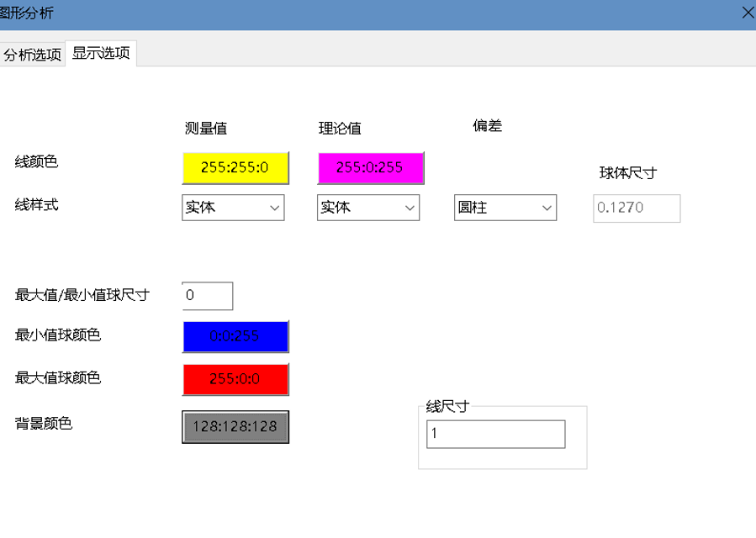Switch to the 分析选项 tab
The image size is (756, 538).
[x=33, y=55]
